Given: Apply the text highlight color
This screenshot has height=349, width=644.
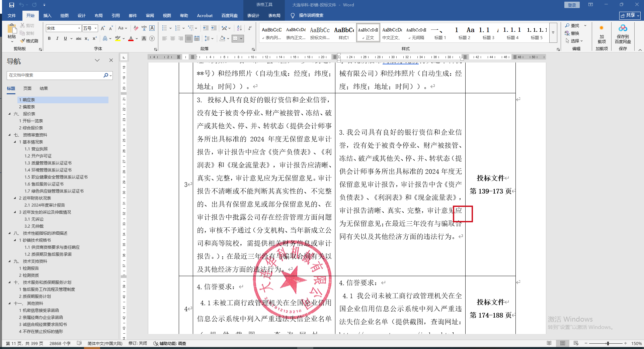Looking at the screenshot, I should 117,38.
